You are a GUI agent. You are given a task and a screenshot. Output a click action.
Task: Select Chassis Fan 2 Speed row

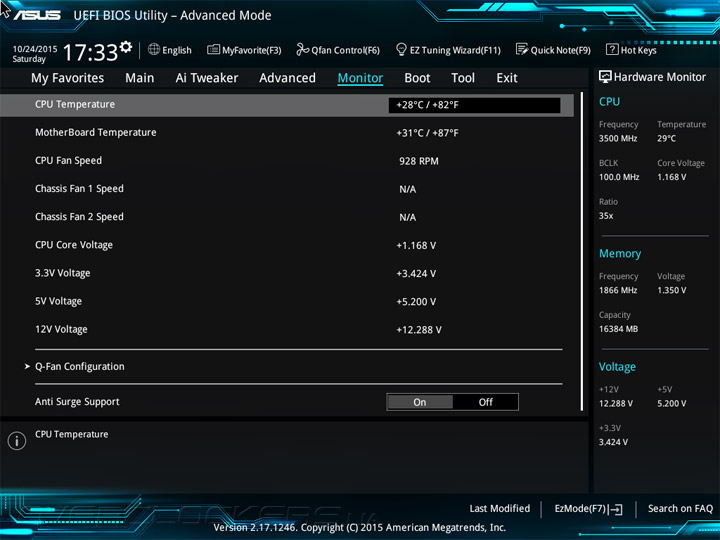pos(287,217)
